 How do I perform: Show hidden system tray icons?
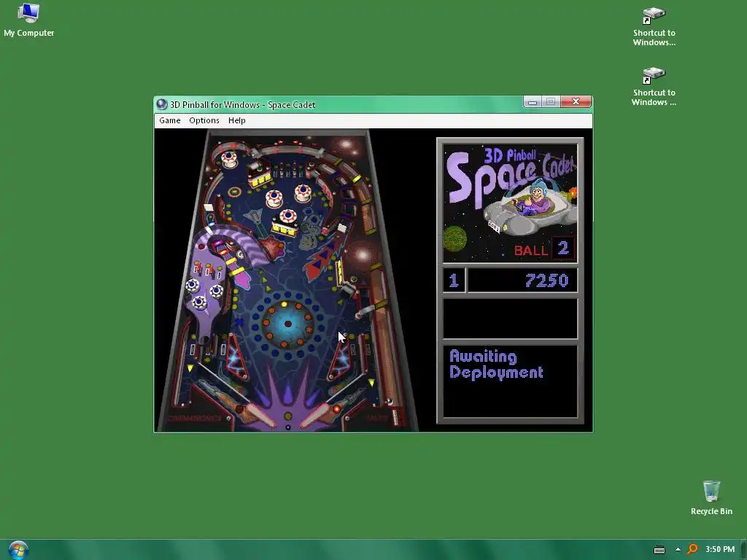(678, 550)
